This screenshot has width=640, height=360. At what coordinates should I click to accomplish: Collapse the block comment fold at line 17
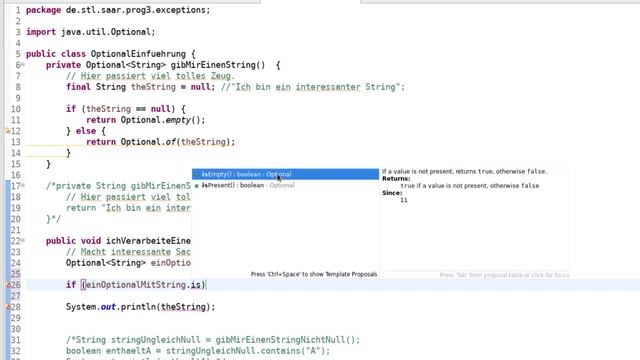click(23, 186)
